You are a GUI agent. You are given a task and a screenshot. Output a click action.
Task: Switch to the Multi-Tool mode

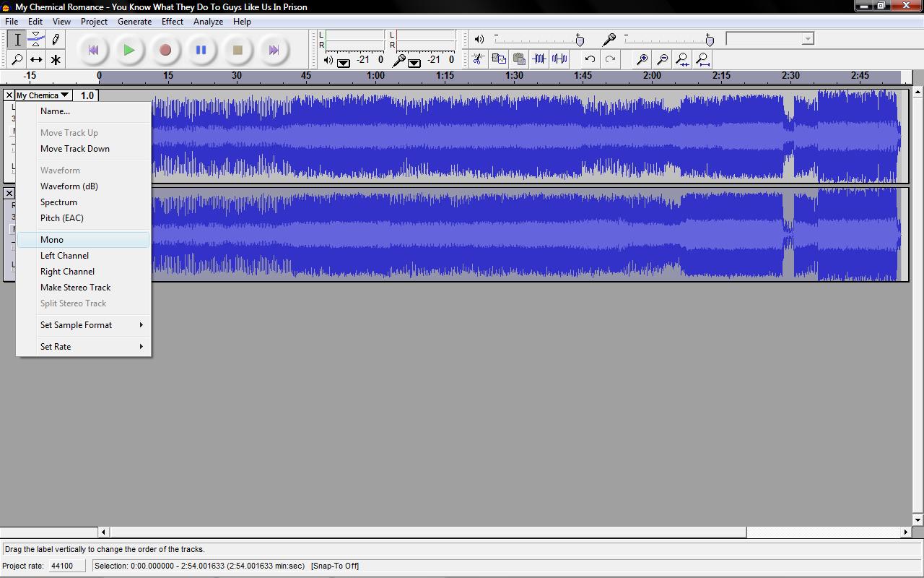pyautogui.click(x=54, y=59)
